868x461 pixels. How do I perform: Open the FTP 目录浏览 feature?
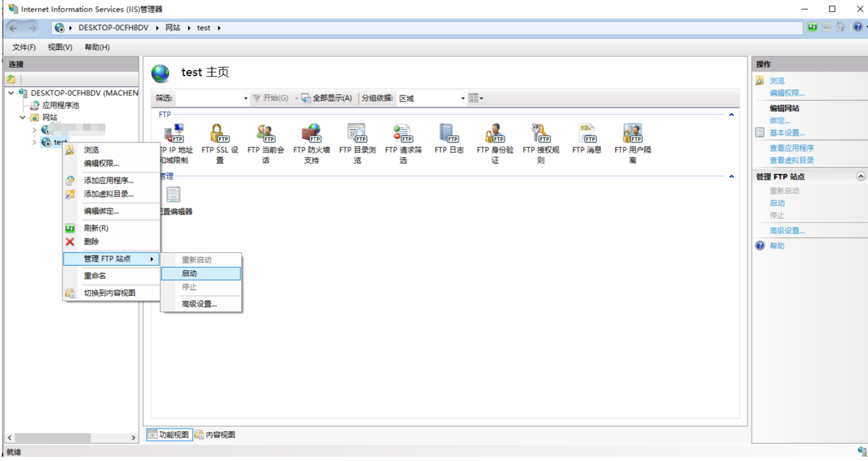pyautogui.click(x=357, y=143)
